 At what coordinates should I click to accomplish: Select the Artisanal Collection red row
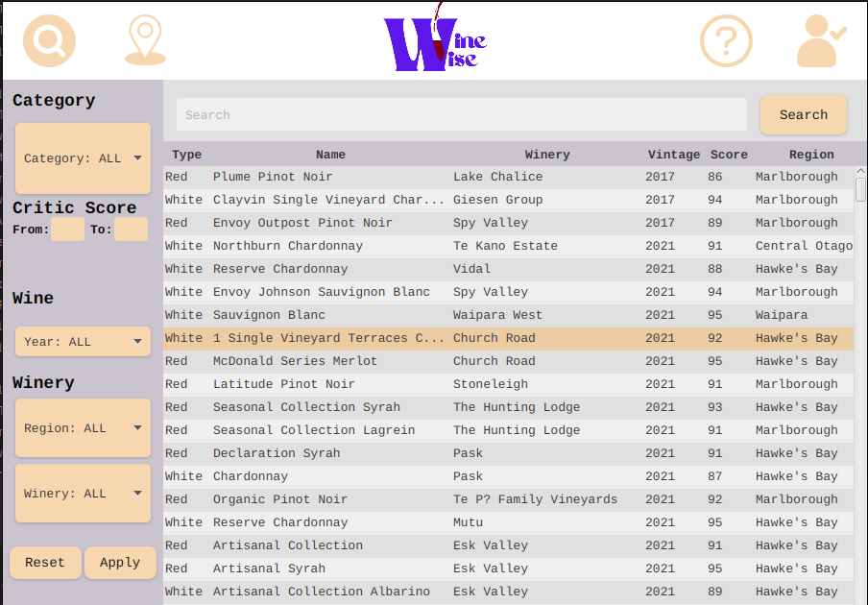point(508,545)
